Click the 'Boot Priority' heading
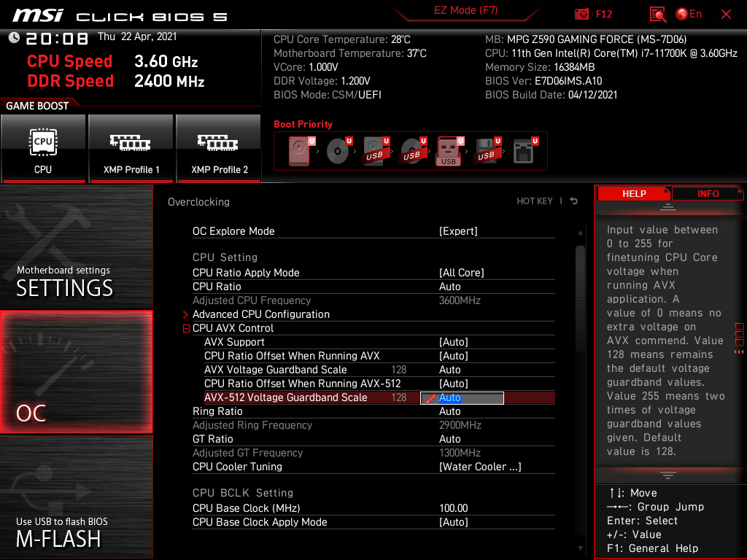The width and height of the screenshot is (747, 560). point(303,124)
